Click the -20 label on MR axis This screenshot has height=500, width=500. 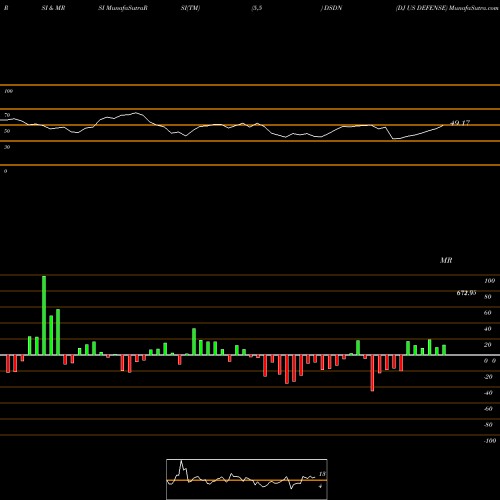(488, 377)
